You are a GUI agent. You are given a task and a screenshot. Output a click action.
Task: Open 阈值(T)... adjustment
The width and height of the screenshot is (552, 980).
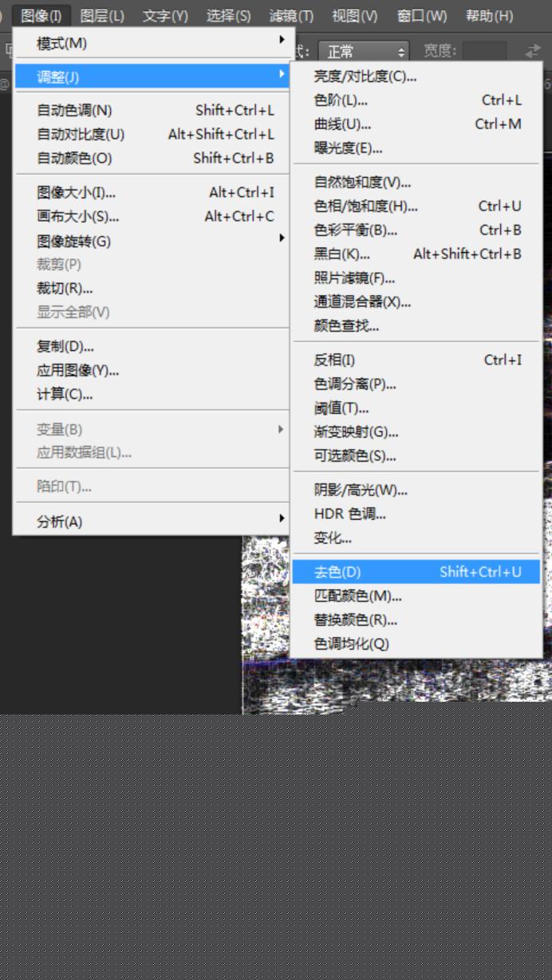(416, 407)
